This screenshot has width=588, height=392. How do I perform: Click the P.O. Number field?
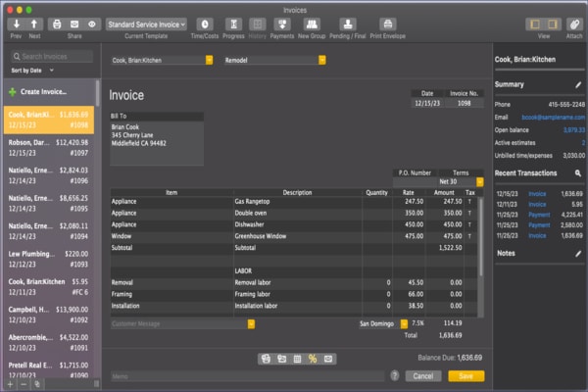click(x=415, y=182)
